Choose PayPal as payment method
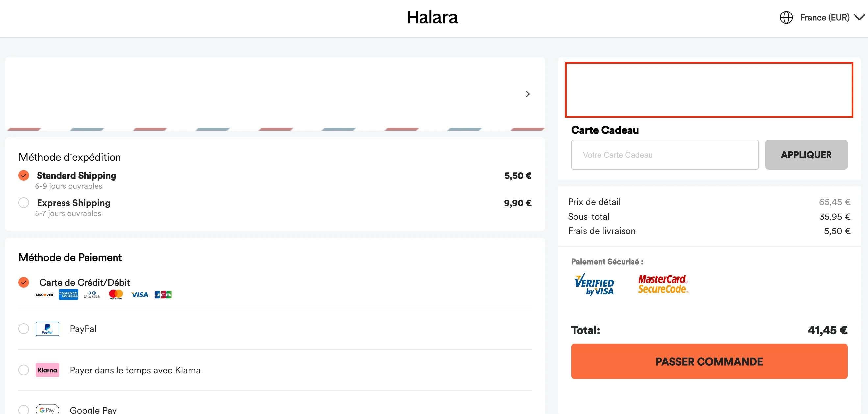 click(24, 328)
